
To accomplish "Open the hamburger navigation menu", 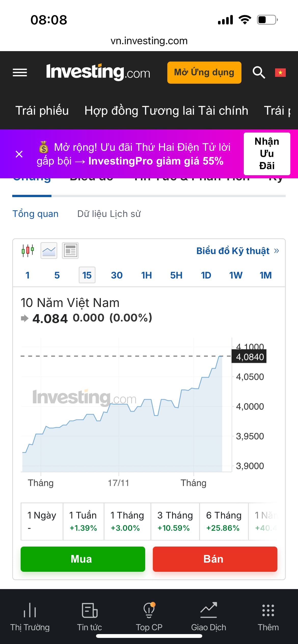I will [20, 73].
